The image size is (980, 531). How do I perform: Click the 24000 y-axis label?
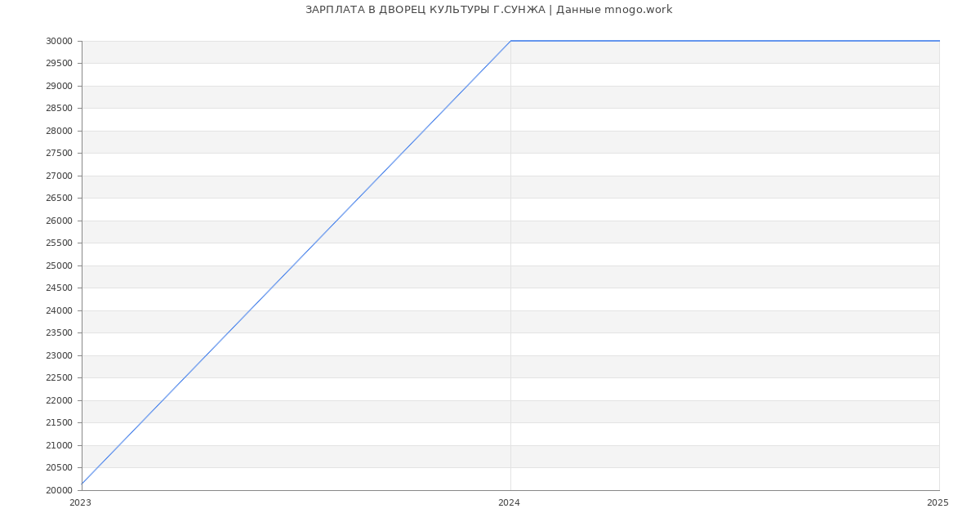[x=59, y=310]
